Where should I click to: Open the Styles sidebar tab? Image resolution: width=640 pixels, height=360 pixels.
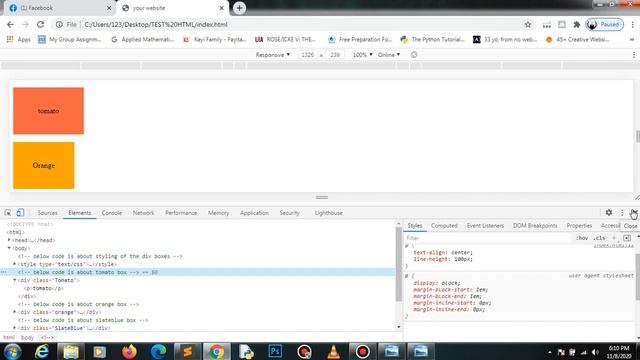tap(415, 226)
